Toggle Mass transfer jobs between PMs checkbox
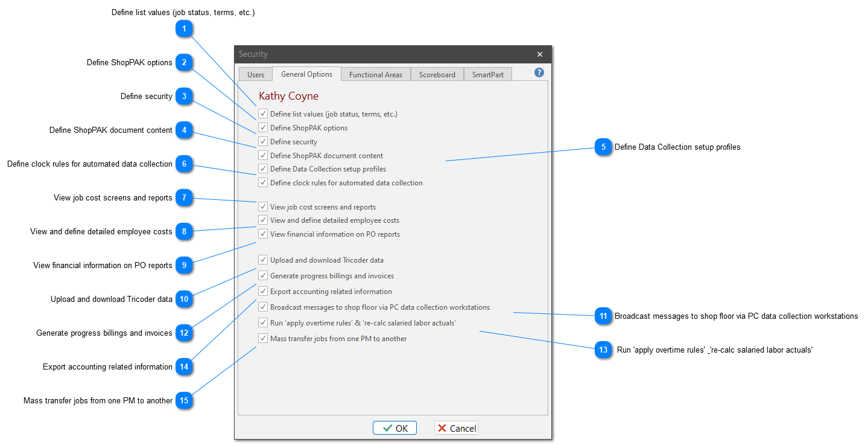The image size is (868, 445). coord(263,339)
